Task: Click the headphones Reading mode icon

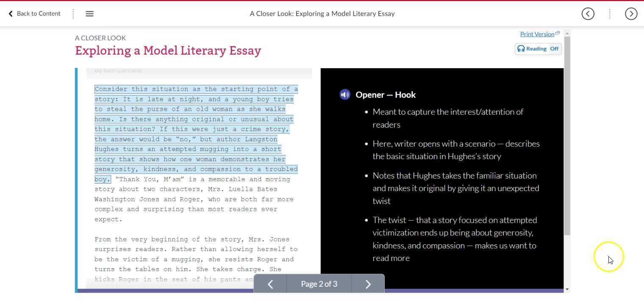Action: [x=521, y=48]
